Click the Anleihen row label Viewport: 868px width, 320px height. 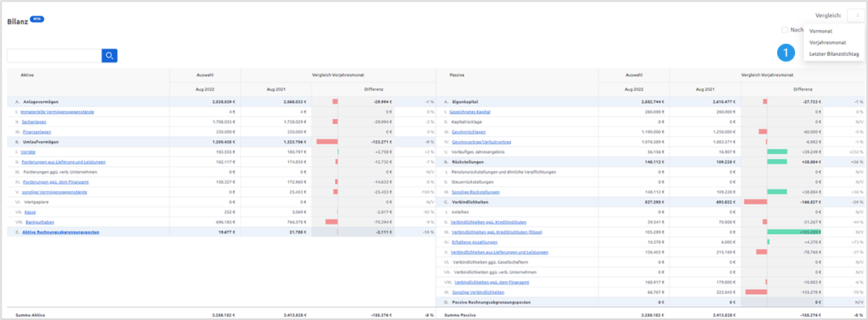pyautogui.click(x=459, y=212)
